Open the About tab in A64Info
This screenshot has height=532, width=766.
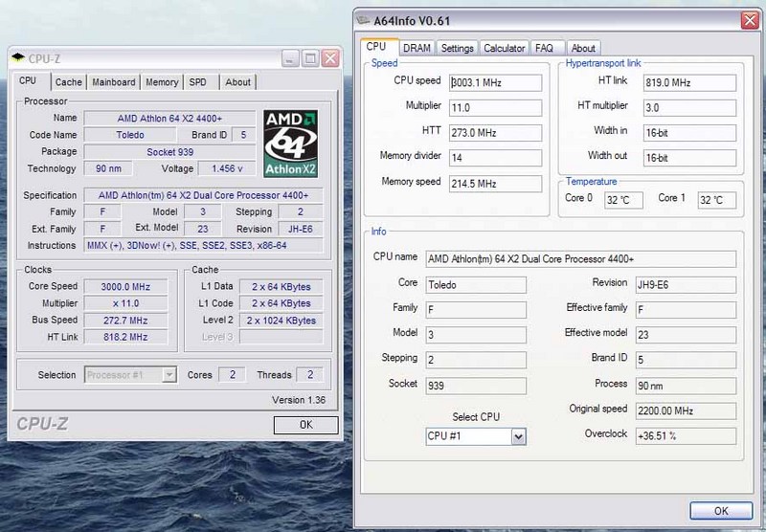pos(583,48)
